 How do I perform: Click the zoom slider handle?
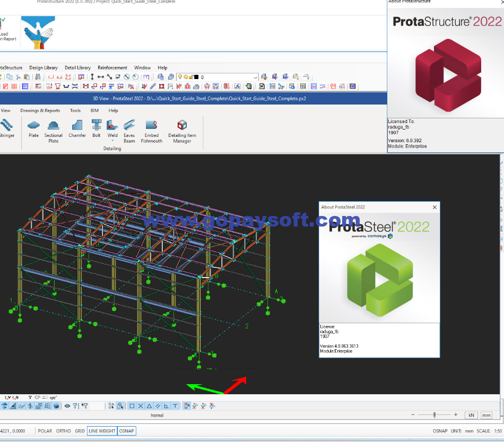435,415
